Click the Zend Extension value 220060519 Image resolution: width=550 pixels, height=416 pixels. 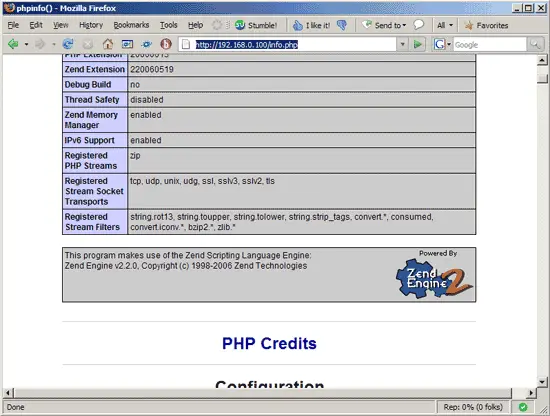coord(152,69)
